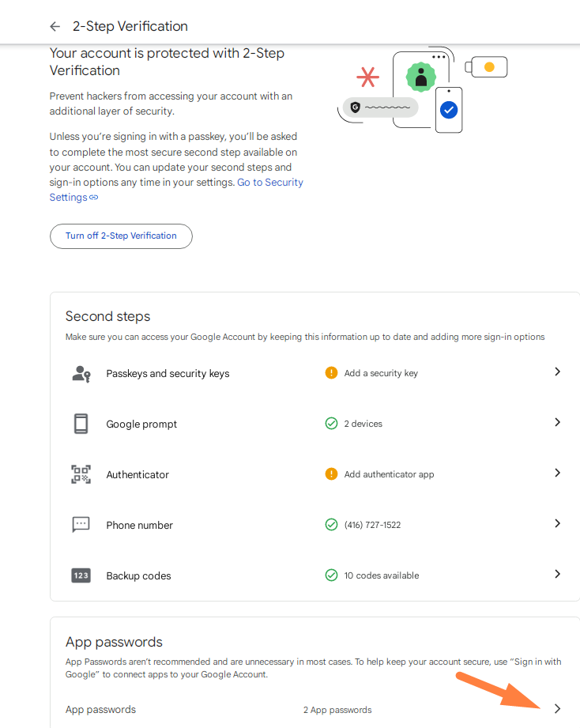Select the Backup codes row label

coord(138,576)
